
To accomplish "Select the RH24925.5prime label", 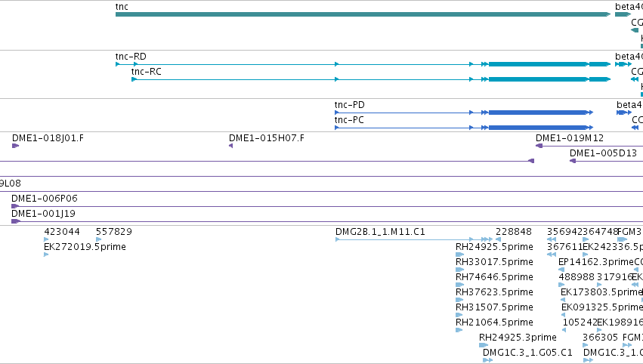I will click(495, 247).
